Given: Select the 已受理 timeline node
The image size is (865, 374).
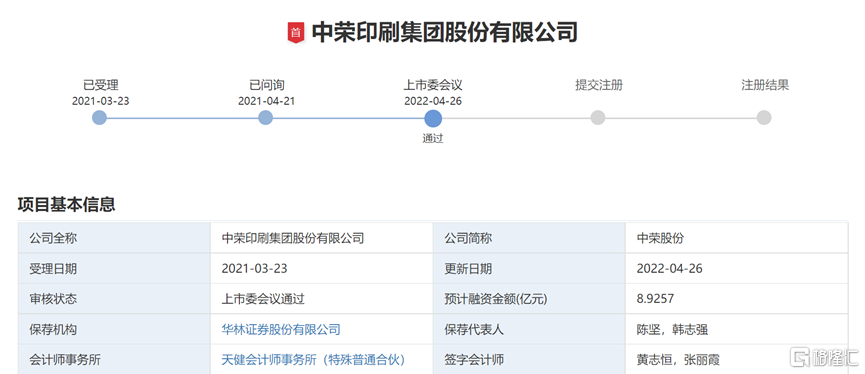Looking at the screenshot, I should [99, 117].
